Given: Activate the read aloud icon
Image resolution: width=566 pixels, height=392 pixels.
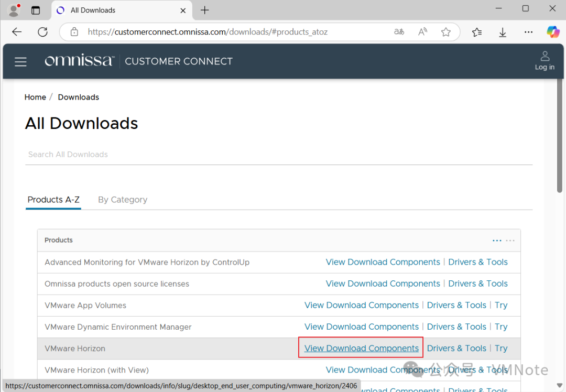Looking at the screenshot, I should point(422,32).
